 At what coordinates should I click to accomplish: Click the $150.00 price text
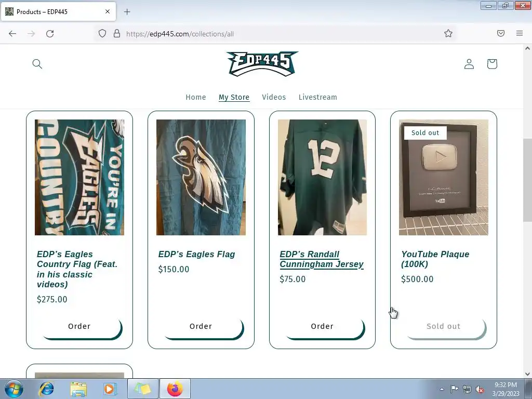pyautogui.click(x=174, y=269)
